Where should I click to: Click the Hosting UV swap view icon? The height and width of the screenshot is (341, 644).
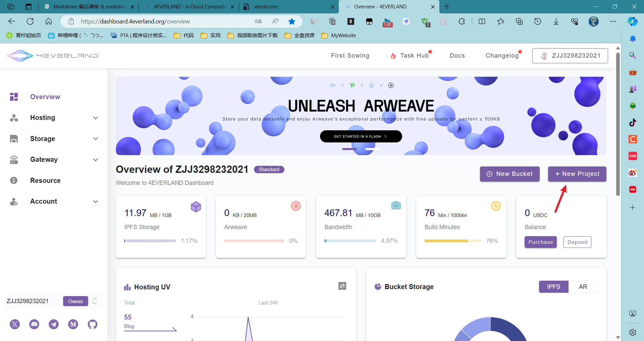342,286
